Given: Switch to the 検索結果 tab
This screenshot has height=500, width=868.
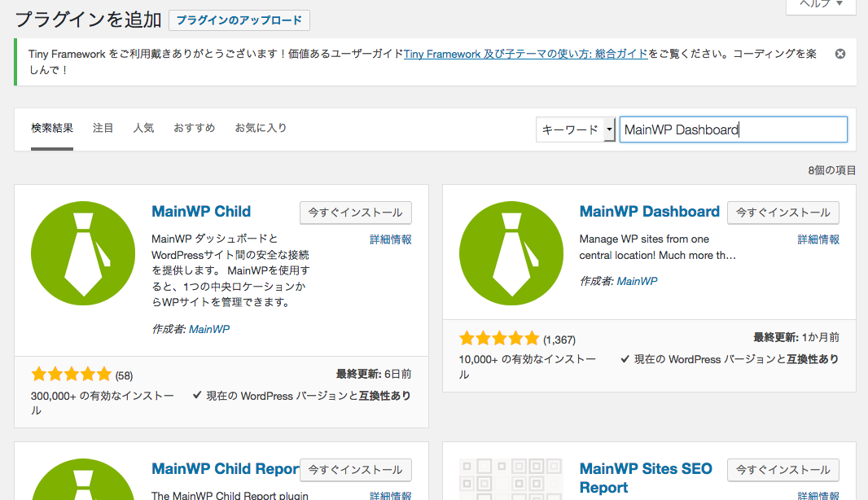Looking at the screenshot, I should pyautogui.click(x=52, y=128).
